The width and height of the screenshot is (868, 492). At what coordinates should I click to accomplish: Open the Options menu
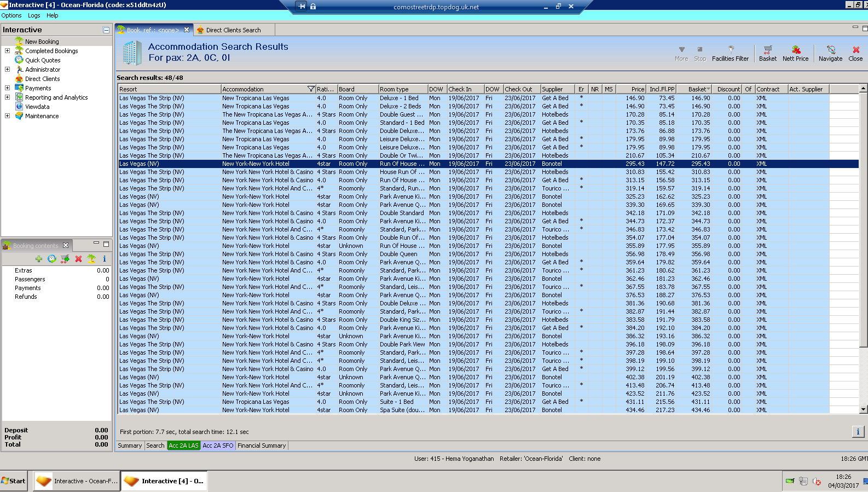pyautogui.click(x=11, y=15)
